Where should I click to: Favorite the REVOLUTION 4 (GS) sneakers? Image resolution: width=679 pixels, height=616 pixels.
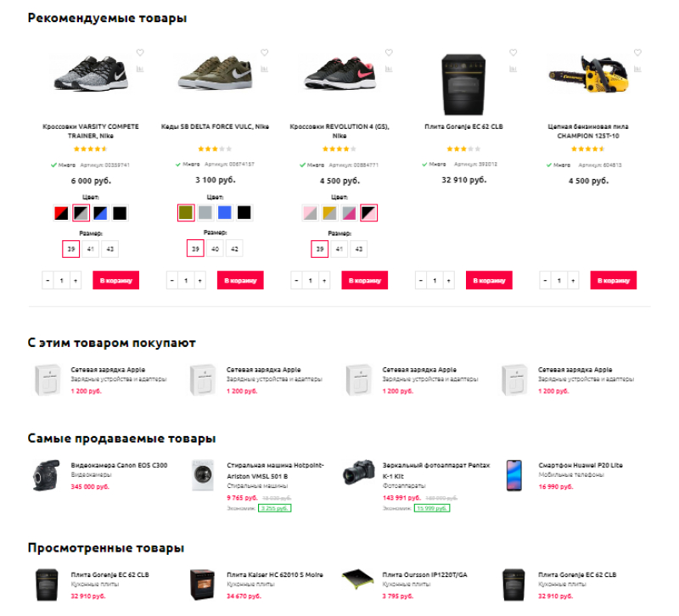point(389,53)
